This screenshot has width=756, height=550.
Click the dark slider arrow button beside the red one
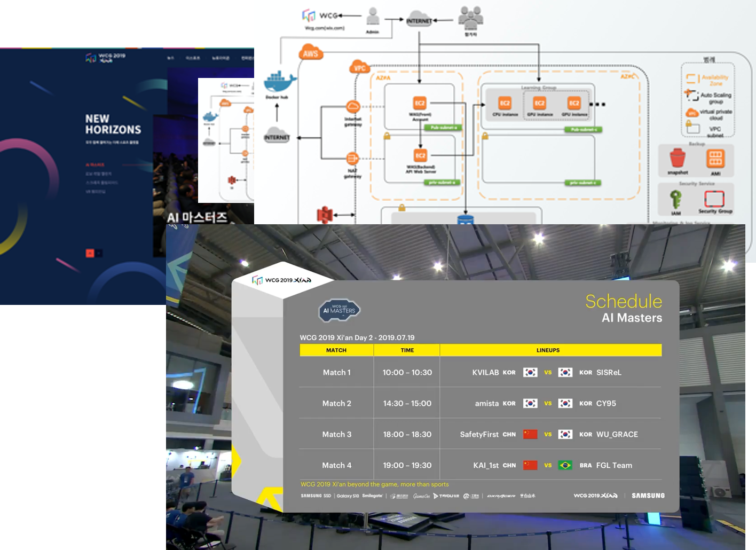99,253
